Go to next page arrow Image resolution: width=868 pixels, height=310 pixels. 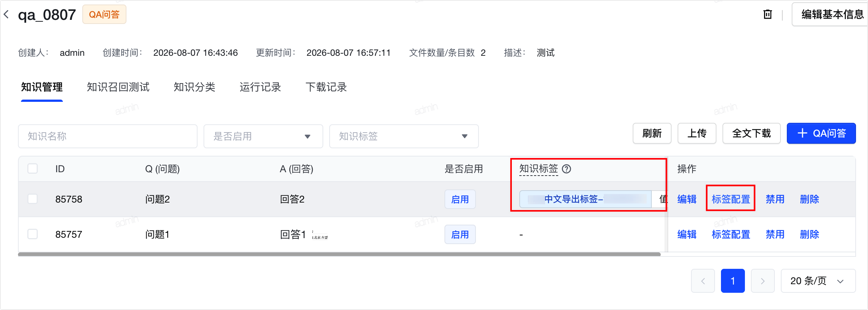(763, 281)
